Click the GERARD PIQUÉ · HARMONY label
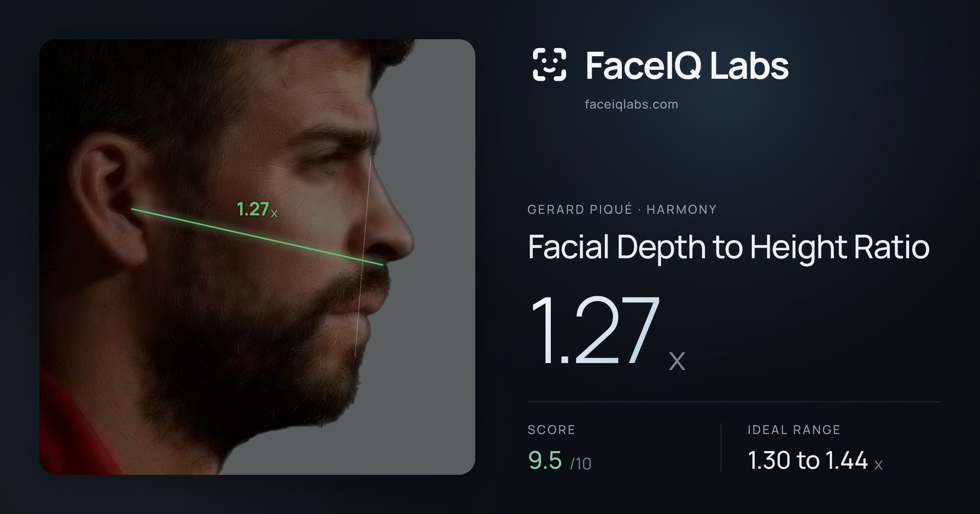The height and width of the screenshot is (514, 980). click(622, 209)
